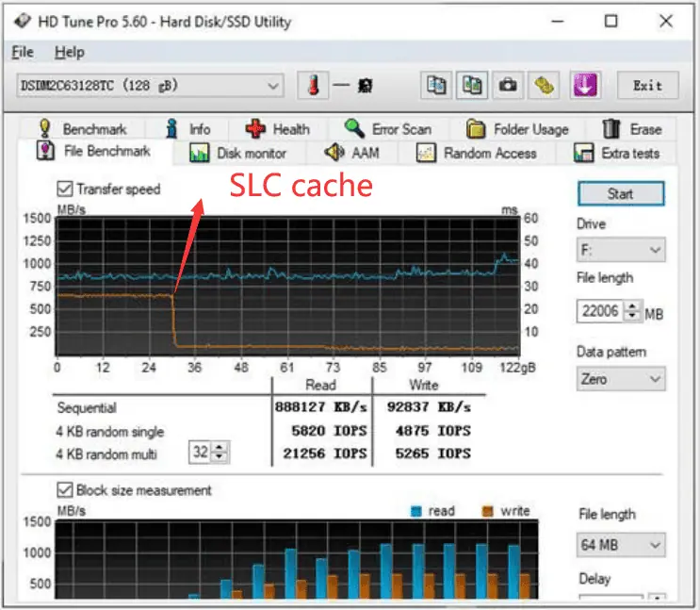The height and width of the screenshot is (610, 700).
Task: Click the 5820 IOPS read value
Action: pos(329,430)
